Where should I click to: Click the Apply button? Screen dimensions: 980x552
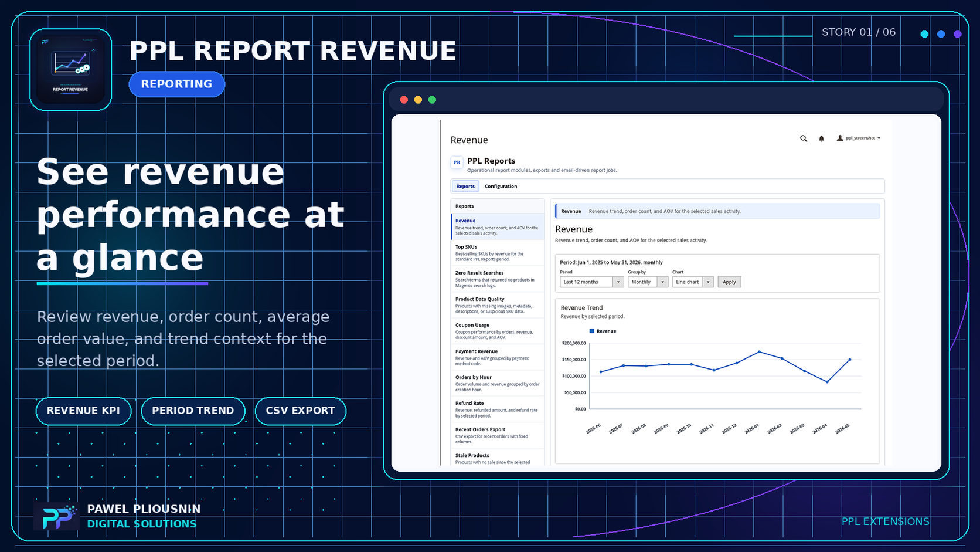tap(729, 282)
